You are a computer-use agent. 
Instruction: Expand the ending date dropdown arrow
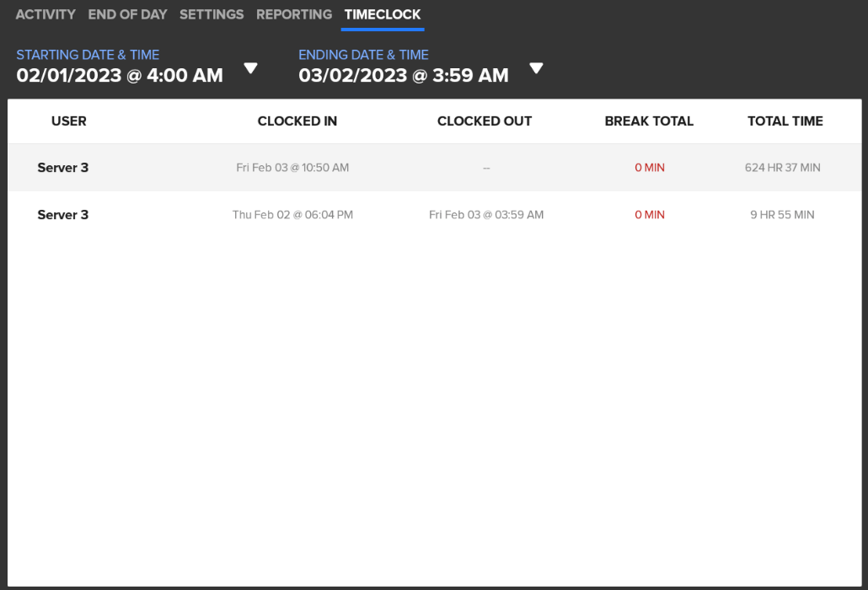536,68
